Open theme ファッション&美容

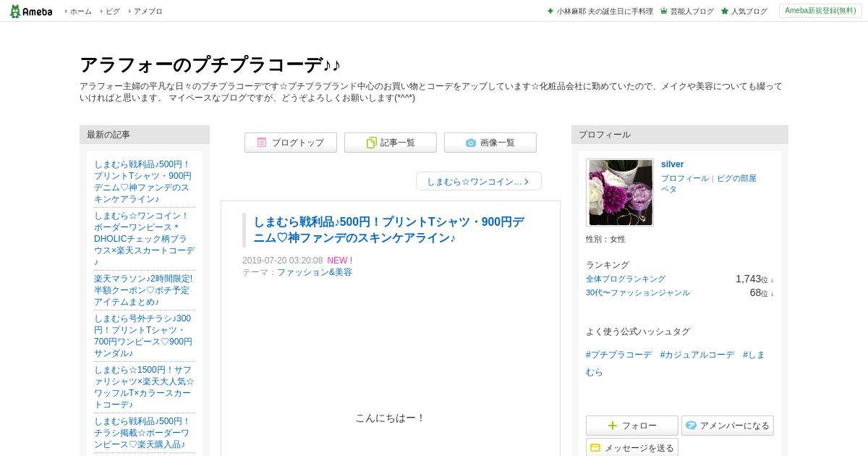315,272
